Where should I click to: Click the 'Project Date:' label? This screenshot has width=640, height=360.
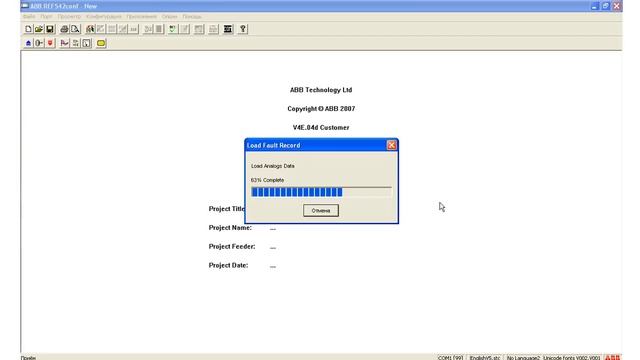pos(228,265)
